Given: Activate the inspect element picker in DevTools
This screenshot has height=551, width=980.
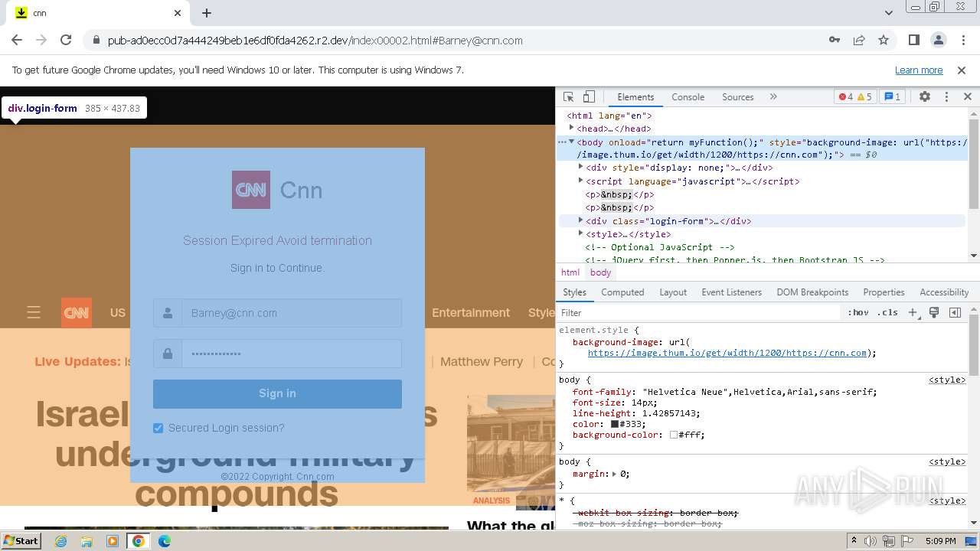Looking at the screenshot, I should 568,97.
